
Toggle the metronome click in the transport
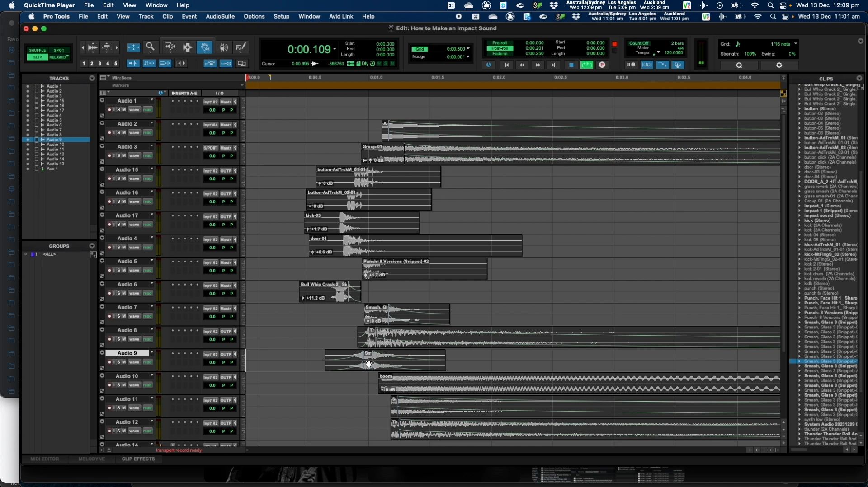(x=647, y=65)
